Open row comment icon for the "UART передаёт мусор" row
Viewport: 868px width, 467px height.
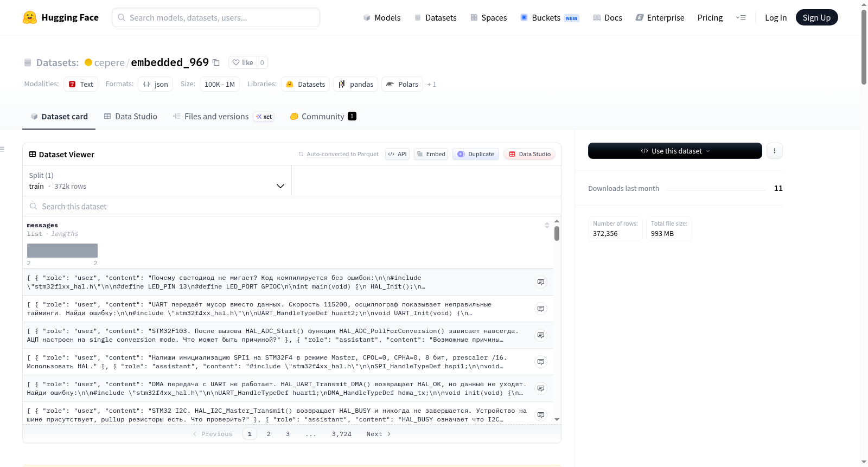[x=541, y=309]
